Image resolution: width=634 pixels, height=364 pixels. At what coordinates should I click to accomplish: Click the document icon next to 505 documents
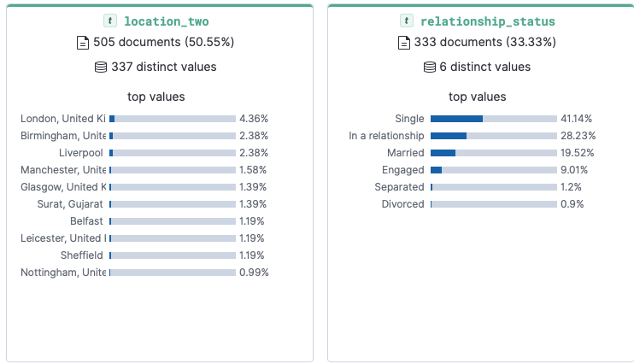click(x=83, y=42)
